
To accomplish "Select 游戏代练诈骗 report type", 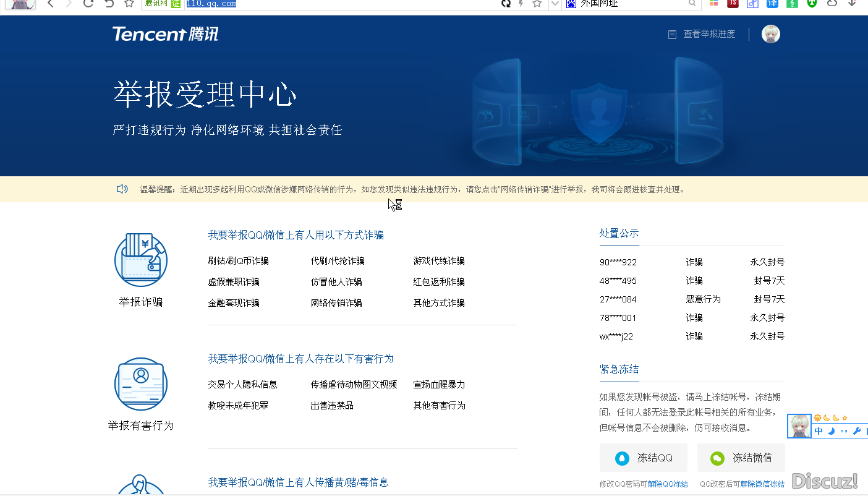I will 439,261.
